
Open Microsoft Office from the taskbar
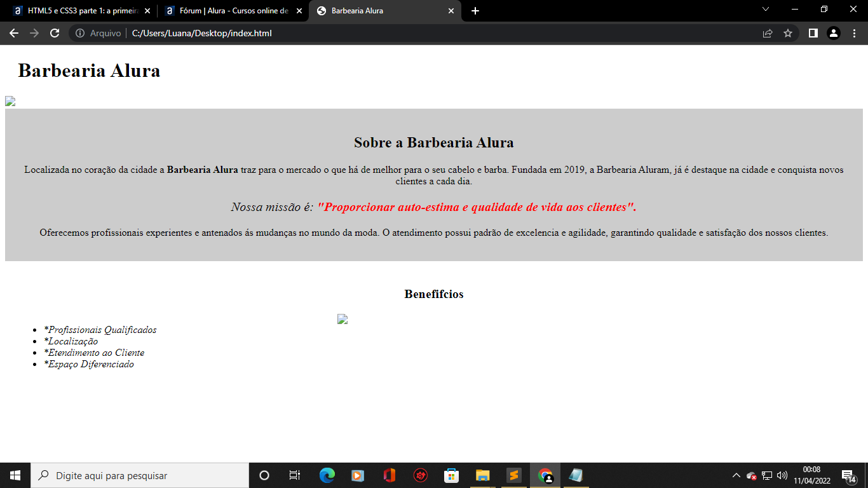point(389,475)
